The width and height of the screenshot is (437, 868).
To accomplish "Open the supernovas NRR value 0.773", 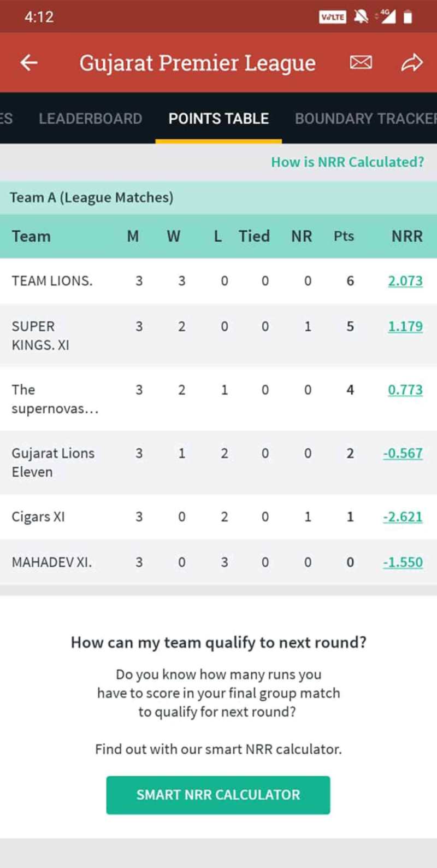I will (405, 390).
